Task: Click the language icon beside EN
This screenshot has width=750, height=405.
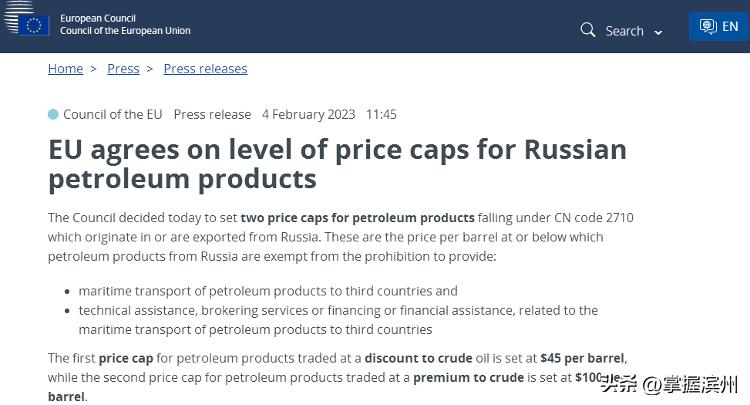Action: click(707, 27)
